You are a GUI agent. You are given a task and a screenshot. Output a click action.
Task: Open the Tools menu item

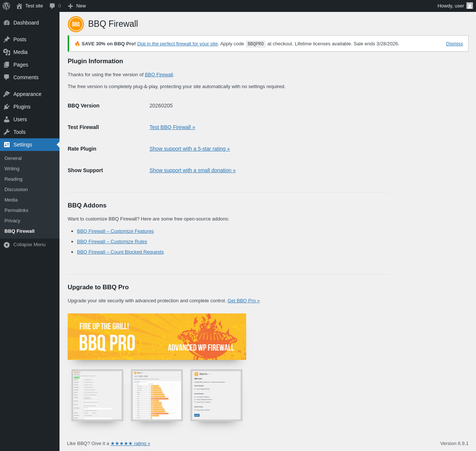(30, 132)
